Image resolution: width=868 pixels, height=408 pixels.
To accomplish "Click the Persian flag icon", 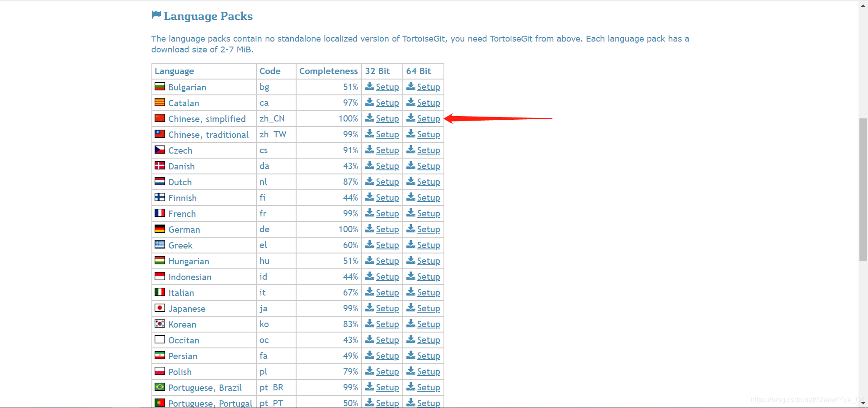I will pos(160,355).
